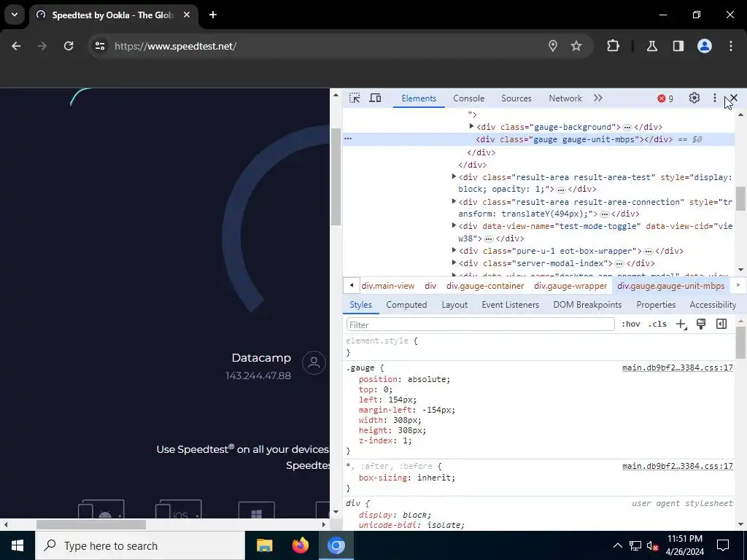747x560 pixels.
Task: Open the Properties tab
Action: point(656,305)
